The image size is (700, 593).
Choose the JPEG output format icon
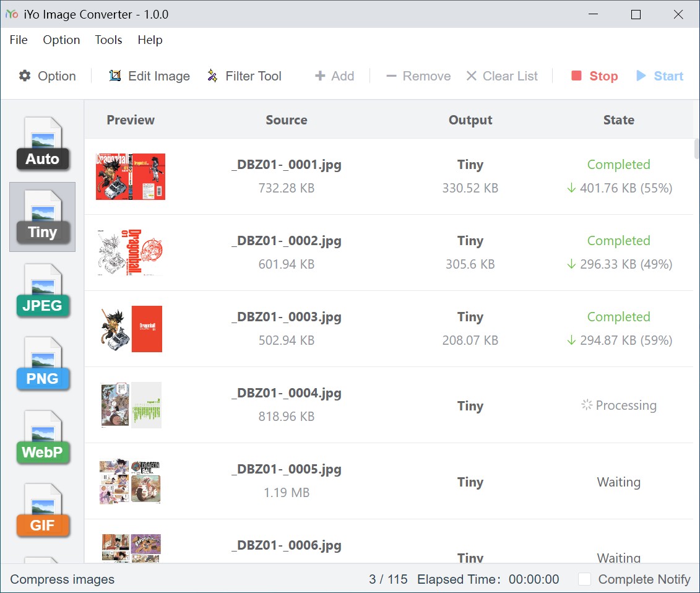click(42, 291)
